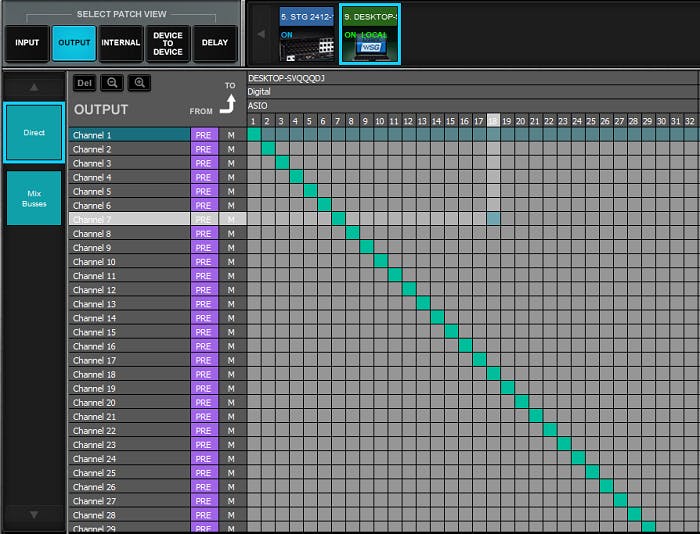
Task: Toggle the PRE button for Channel 3
Action: click(203, 163)
